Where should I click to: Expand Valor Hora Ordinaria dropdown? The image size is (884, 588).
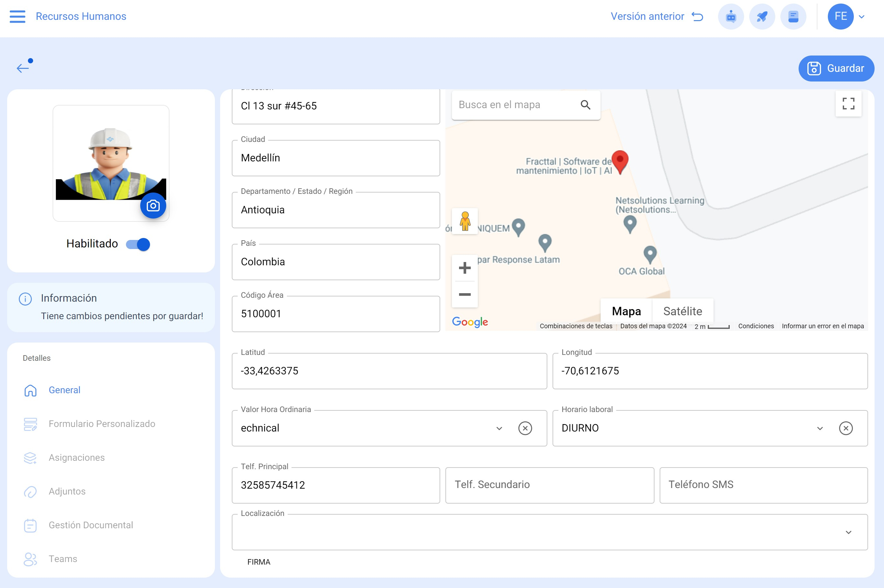pyautogui.click(x=499, y=428)
